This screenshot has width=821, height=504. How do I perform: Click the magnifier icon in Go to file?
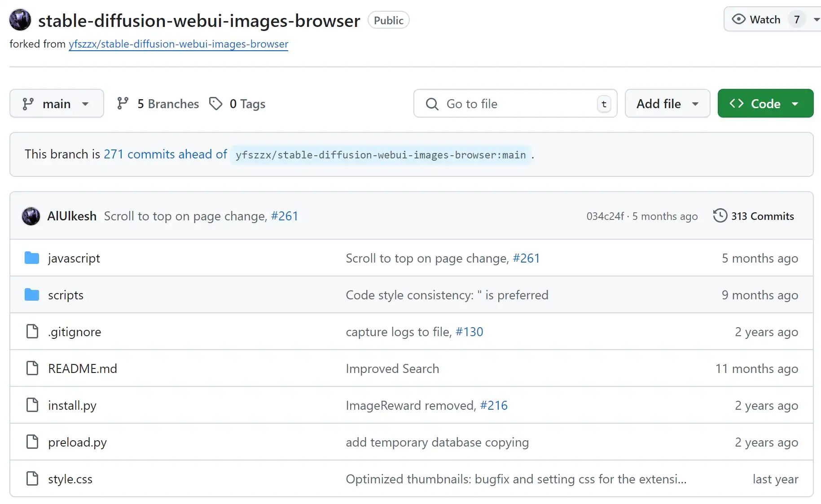432,104
